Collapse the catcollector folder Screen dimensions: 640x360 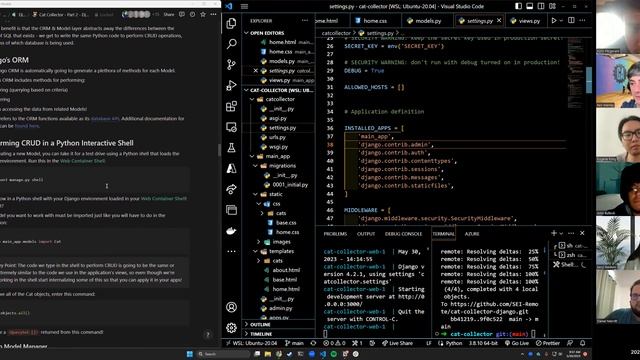[279, 99]
